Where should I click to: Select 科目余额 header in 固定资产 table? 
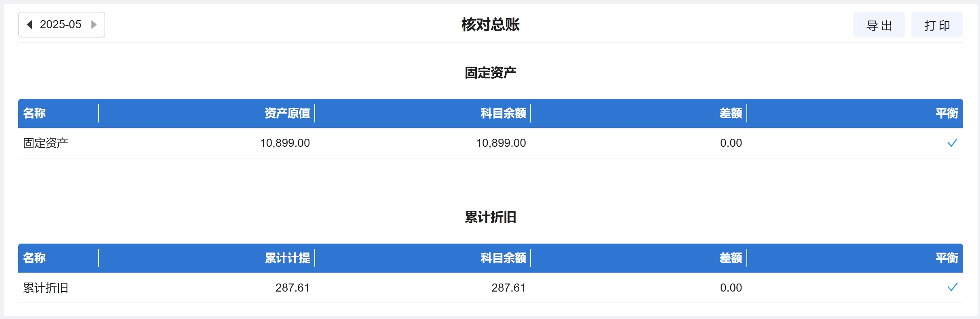coord(503,113)
